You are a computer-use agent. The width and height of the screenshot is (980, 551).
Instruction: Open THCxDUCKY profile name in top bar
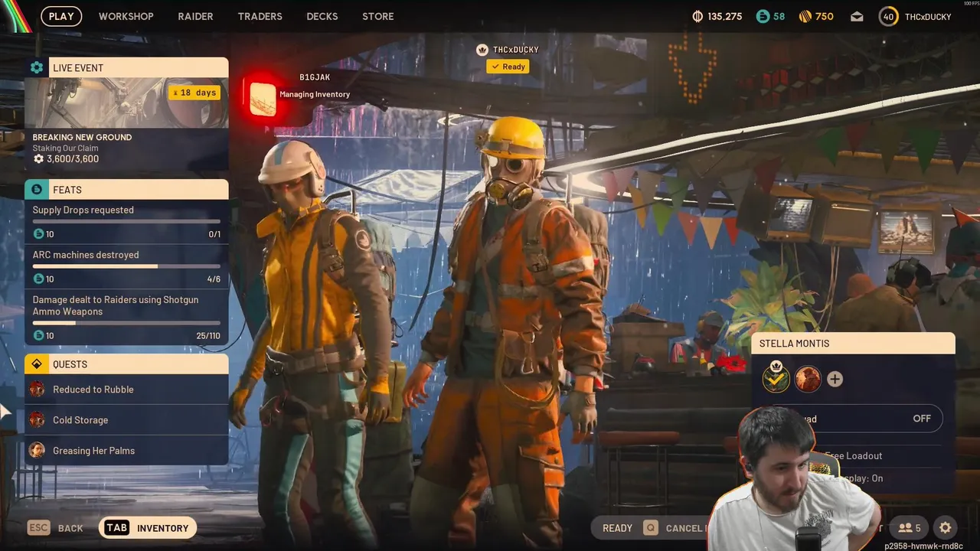[x=928, y=17]
